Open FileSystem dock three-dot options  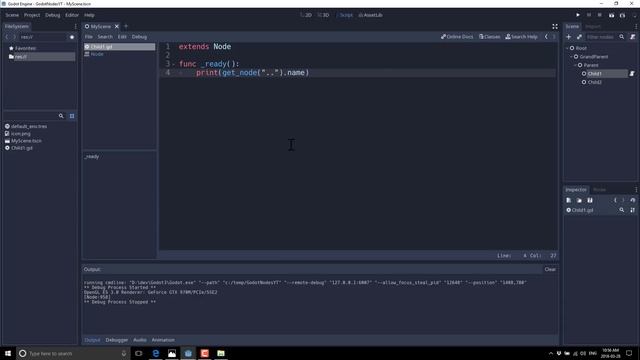pyautogui.click(x=76, y=27)
